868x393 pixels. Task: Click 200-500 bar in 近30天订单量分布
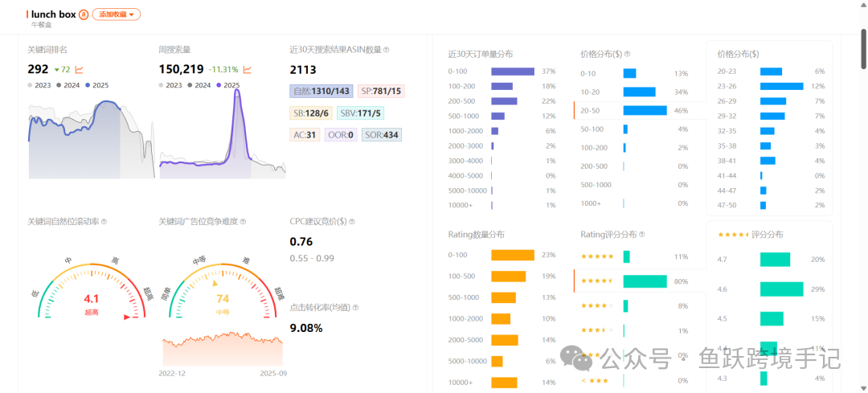pyautogui.click(x=504, y=101)
